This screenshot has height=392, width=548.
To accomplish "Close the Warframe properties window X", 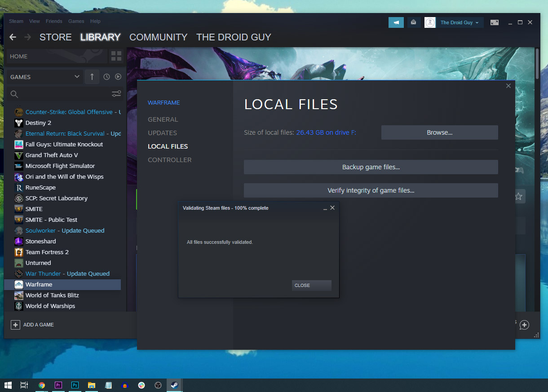I will coord(508,86).
